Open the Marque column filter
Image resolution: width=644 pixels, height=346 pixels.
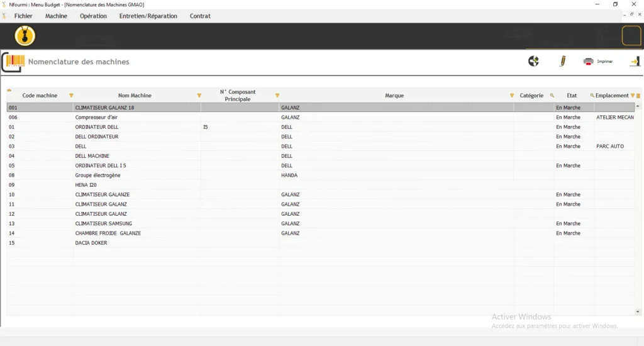tap(512, 96)
